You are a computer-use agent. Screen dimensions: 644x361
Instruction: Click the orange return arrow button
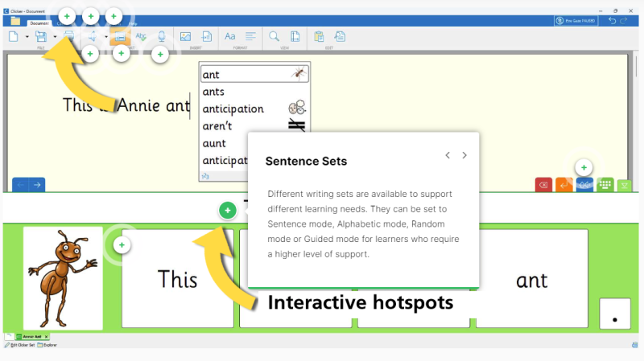tap(564, 185)
